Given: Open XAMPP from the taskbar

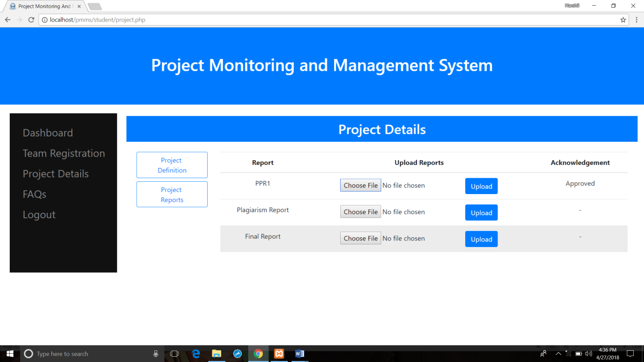Looking at the screenshot, I should 279,354.
